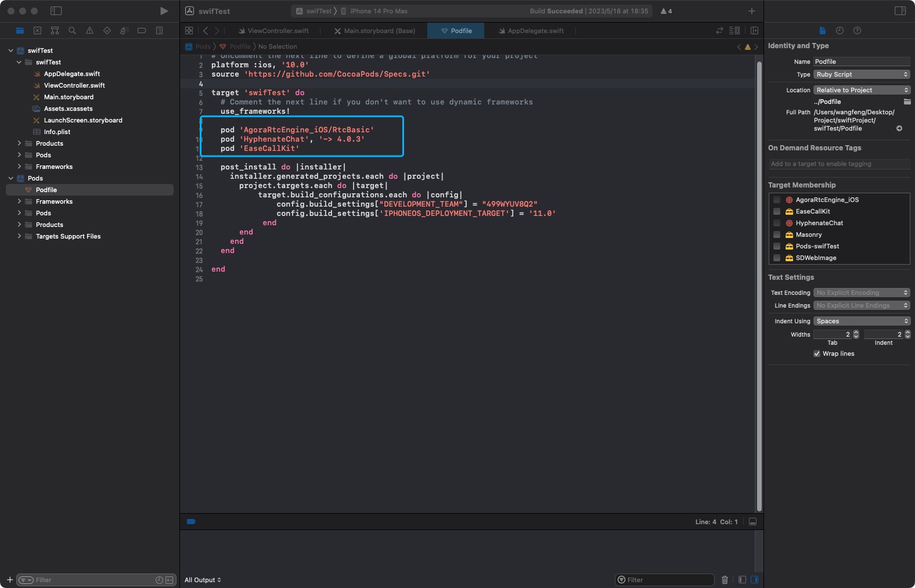Open the Issue navigator warning icon
The width and height of the screenshot is (915, 588).
pyautogui.click(x=89, y=30)
